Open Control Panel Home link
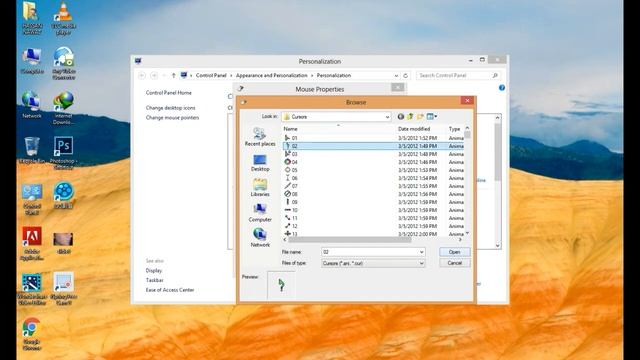Screen dimensions: 640x360 pos(169,93)
